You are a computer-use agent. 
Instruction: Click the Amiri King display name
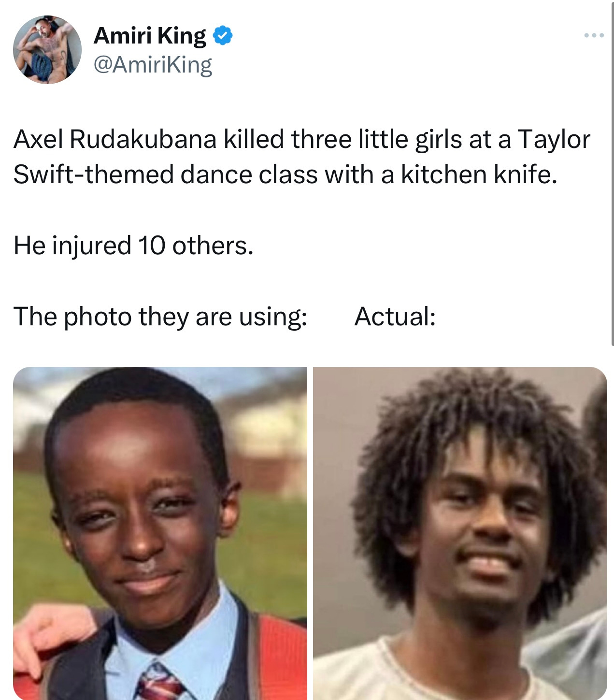point(150,36)
